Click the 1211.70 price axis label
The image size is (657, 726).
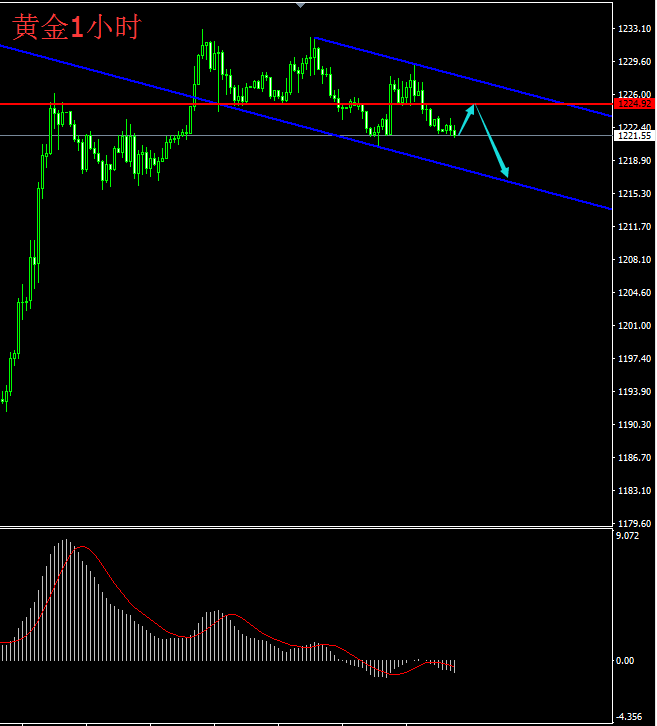tap(634, 226)
